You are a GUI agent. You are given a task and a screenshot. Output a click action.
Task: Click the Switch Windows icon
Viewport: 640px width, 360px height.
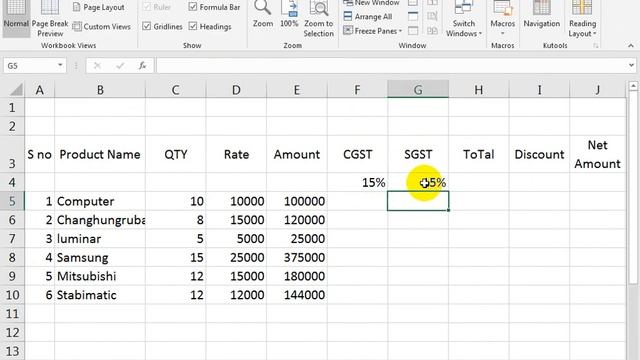click(464, 8)
